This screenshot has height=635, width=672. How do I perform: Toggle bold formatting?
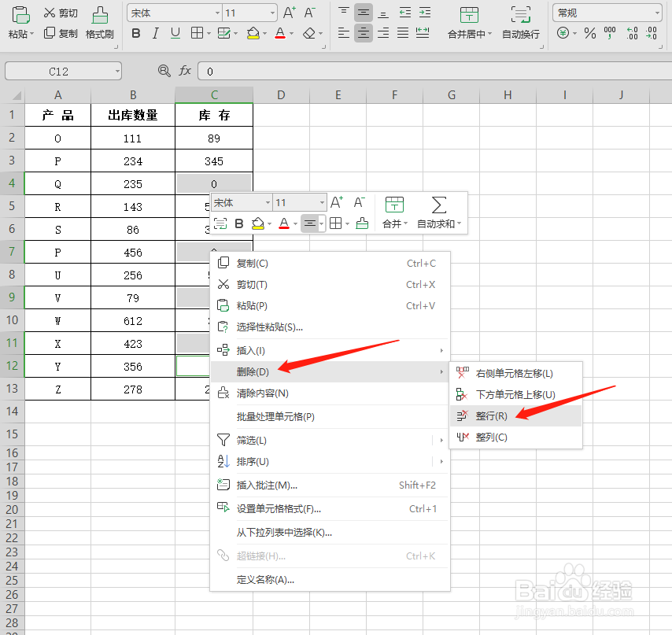point(135,34)
